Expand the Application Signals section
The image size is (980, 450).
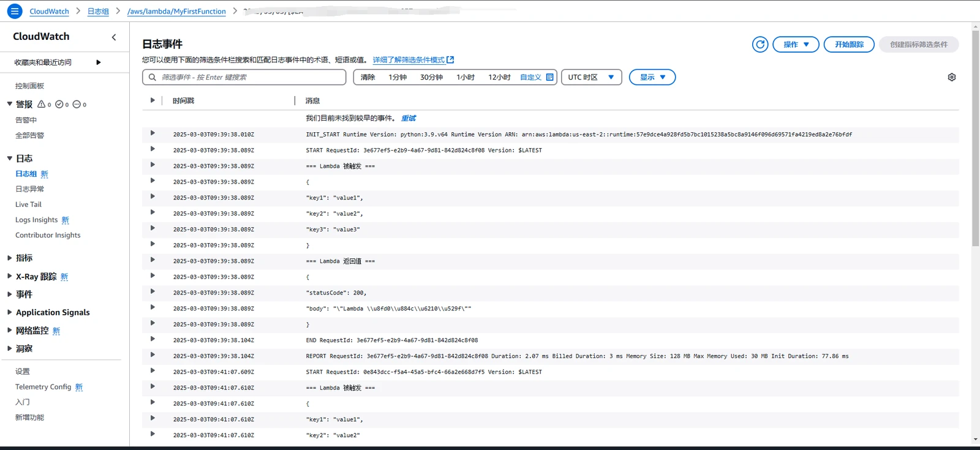(10, 312)
